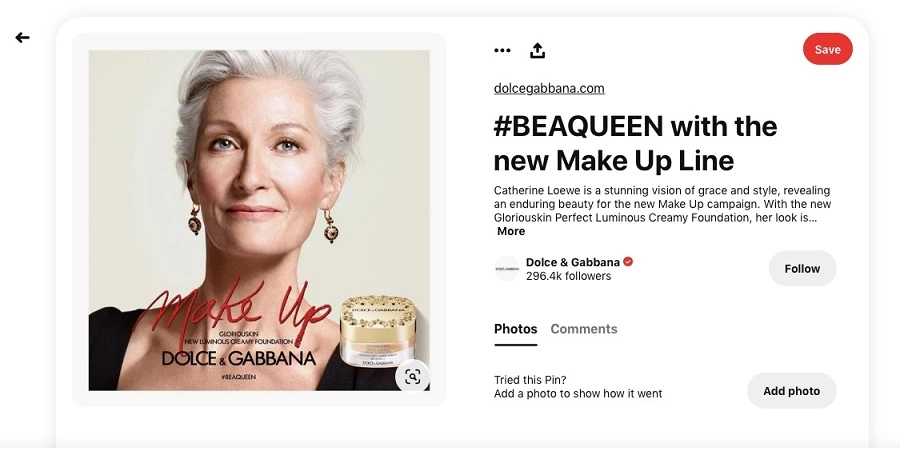Save this pin with Save button
Screen dimensions: 900x459
coord(827,49)
